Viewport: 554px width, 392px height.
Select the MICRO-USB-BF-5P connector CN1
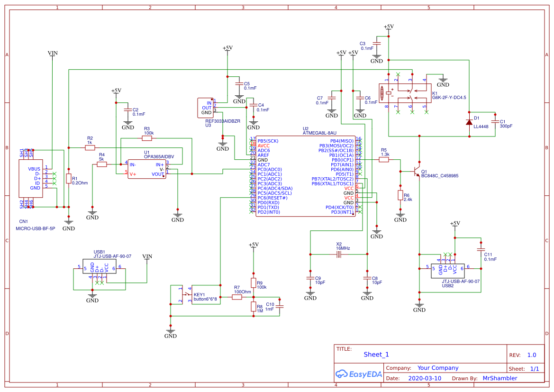[31, 179]
